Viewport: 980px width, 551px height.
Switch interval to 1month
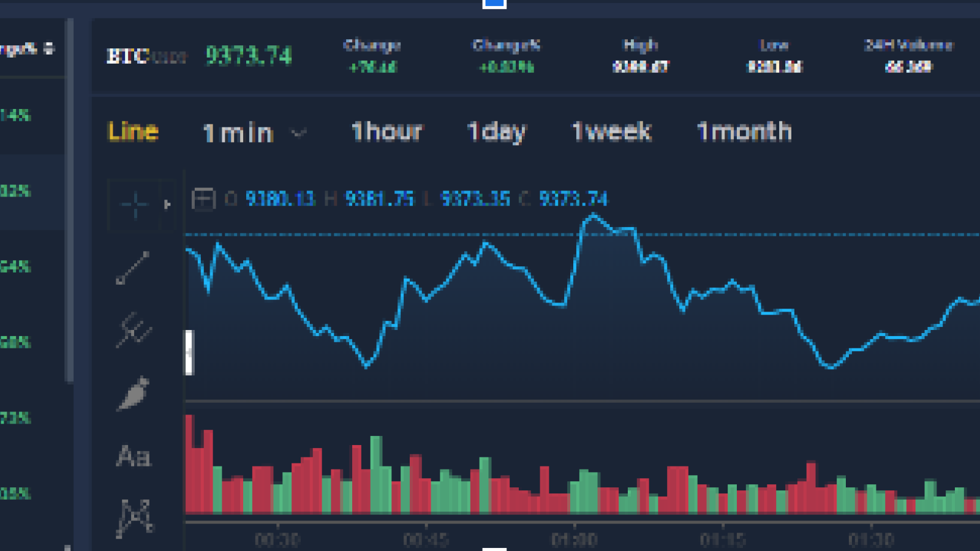pyautogui.click(x=744, y=132)
